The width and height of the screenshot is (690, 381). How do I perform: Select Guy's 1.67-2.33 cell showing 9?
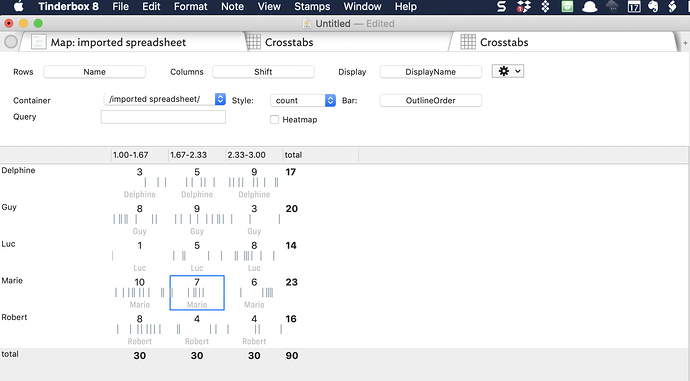tap(197, 219)
